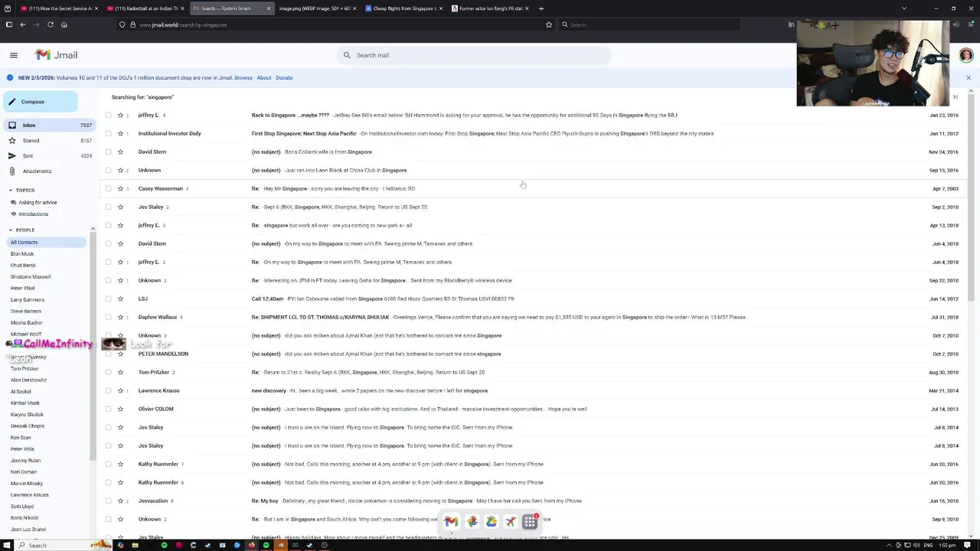Open a new browser tab with plus button
Image resolution: width=980 pixels, height=551 pixels.
(541, 8)
